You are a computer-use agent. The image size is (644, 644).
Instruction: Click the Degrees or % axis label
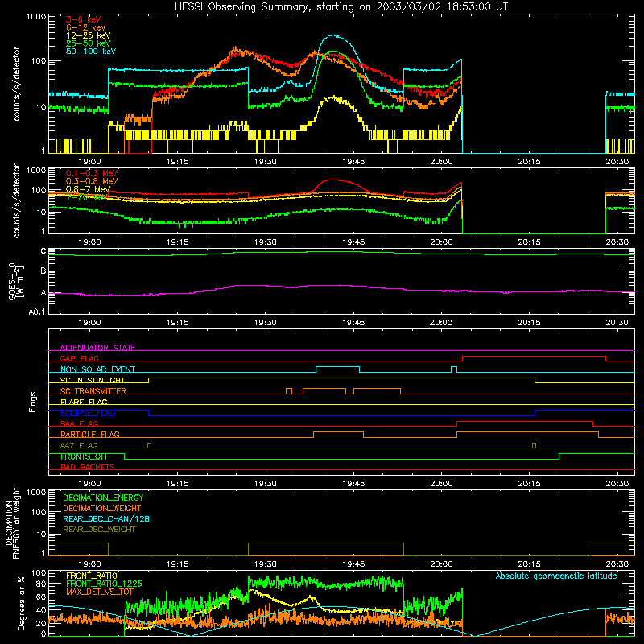21,603
